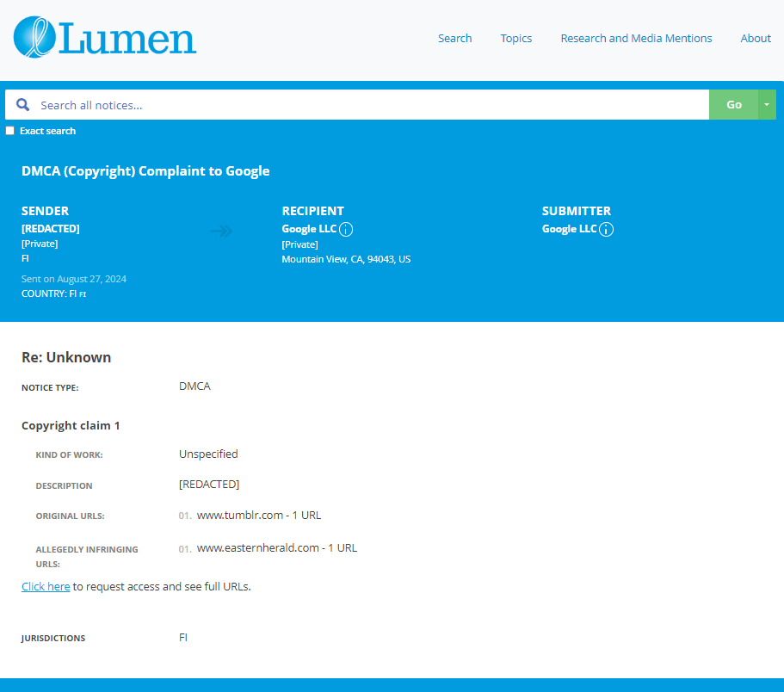
Task: Click the 'DMCA (Copyright) Complaint to Google' title
Action: click(145, 171)
